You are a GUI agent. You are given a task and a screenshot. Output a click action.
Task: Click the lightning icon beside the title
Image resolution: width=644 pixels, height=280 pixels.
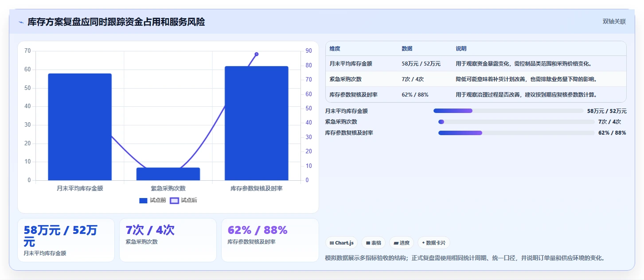(21, 22)
